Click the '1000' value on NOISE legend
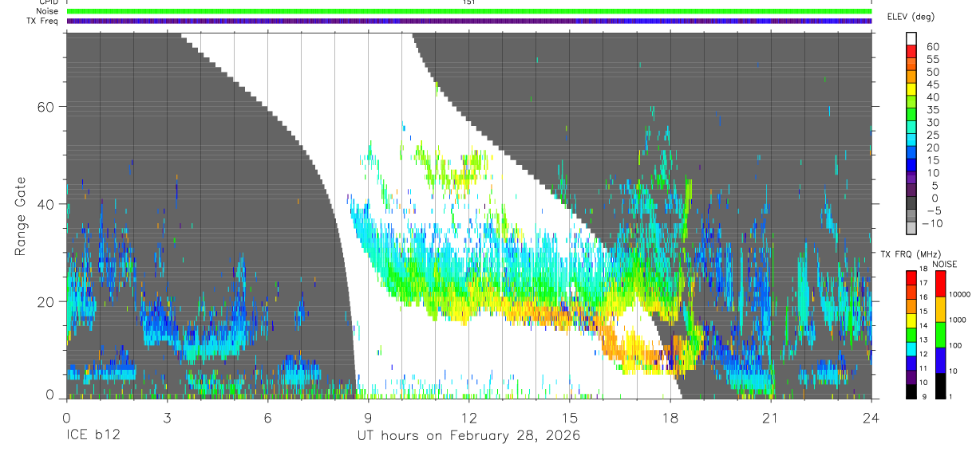This screenshot has height=452, width=980. [958, 320]
